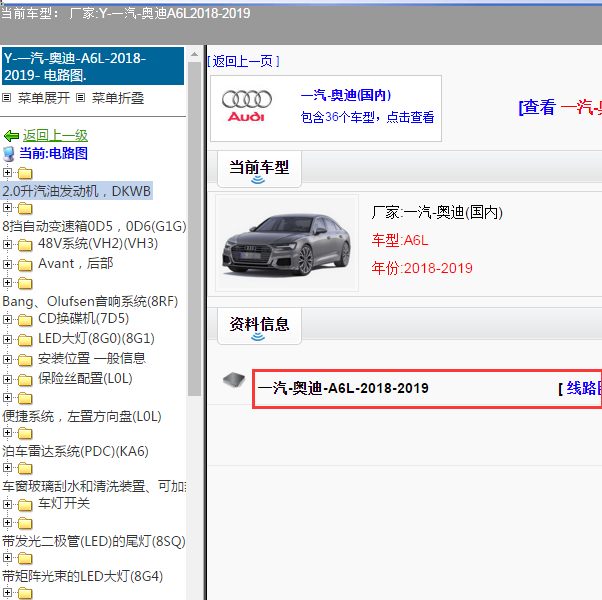Expand the Avant，后部 tree node
Screen dimensions: 602x600
tap(7, 264)
